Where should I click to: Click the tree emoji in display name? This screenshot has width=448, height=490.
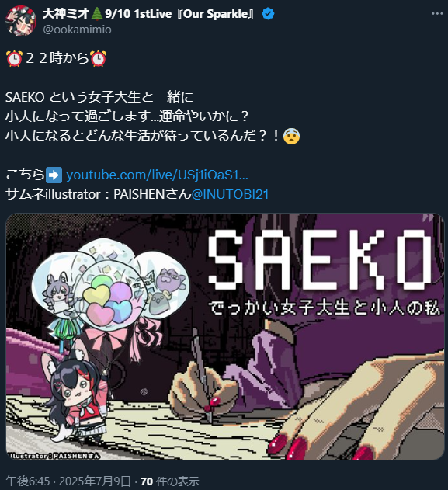tap(97, 14)
